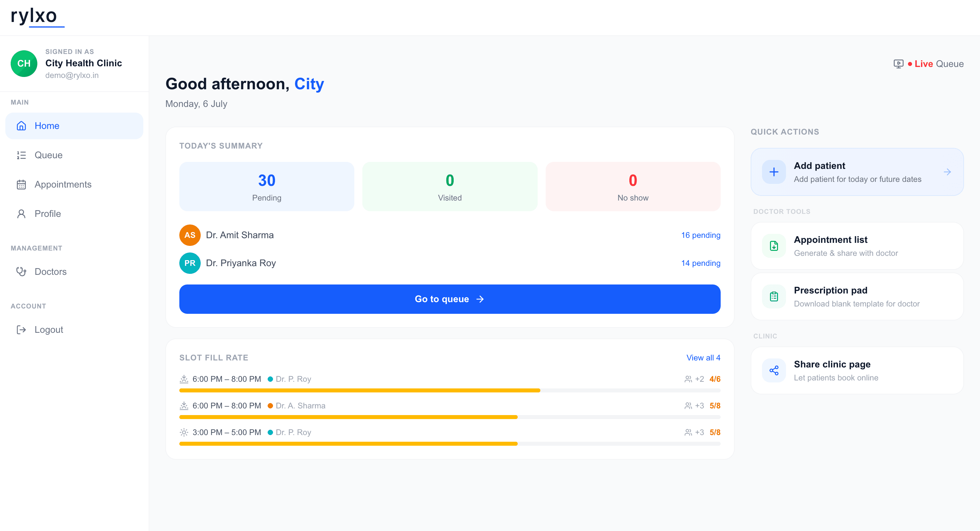Open the Queue menu item
The image size is (980, 531).
coord(74,155)
